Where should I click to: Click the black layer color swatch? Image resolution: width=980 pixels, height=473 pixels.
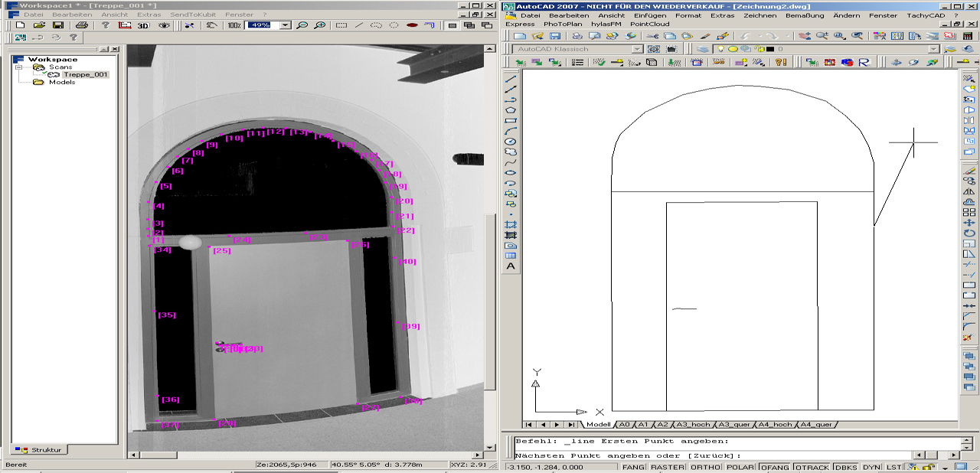[x=769, y=49]
